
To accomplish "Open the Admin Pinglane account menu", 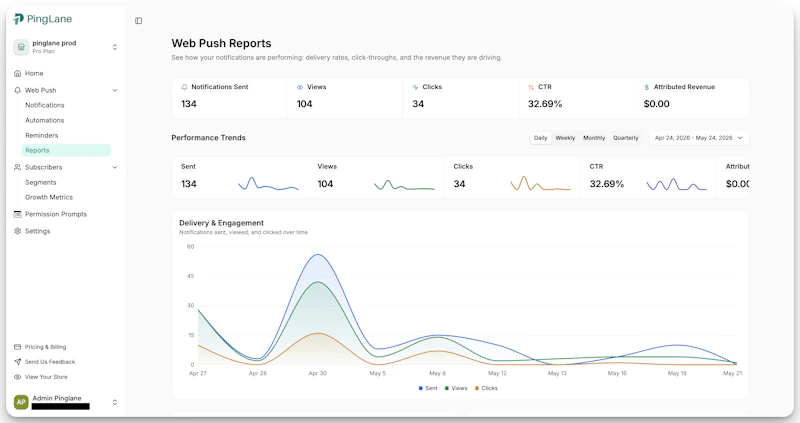I will click(66, 402).
